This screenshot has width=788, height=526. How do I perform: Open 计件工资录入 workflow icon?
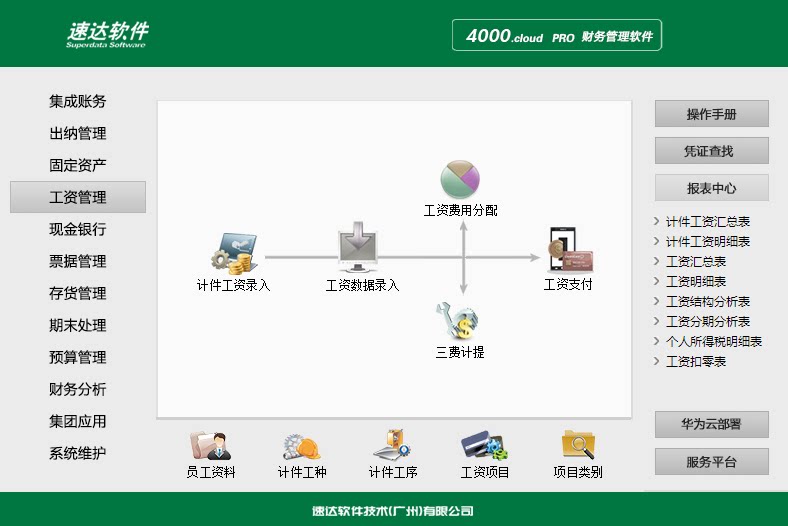tap(235, 254)
